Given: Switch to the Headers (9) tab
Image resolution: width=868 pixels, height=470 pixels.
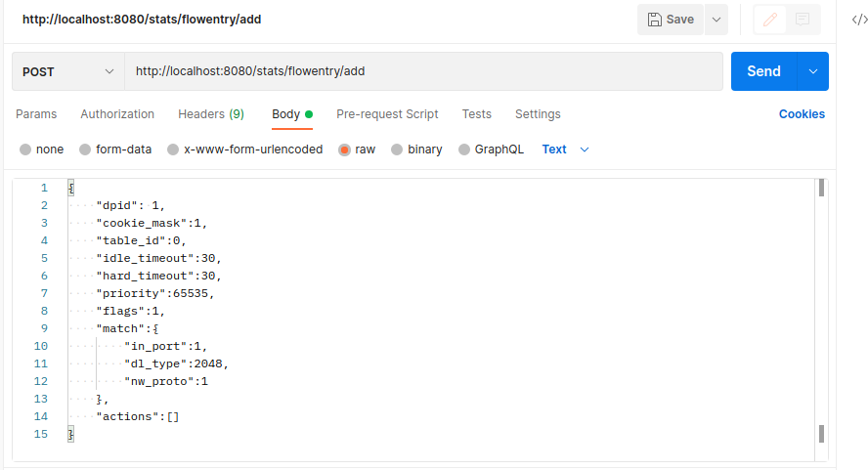Looking at the screenshot, I should [x=210, y=114].
